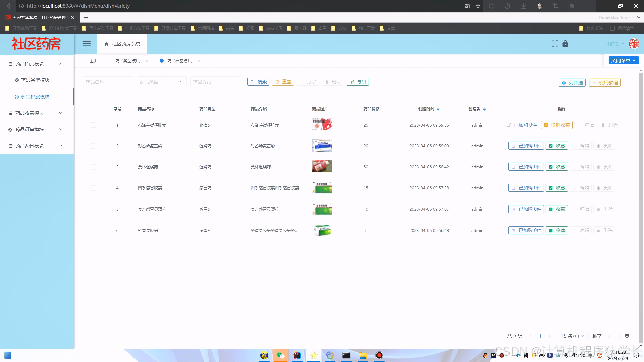This screenshot has height=362, width=644.
Task: Click the user avatar in top right
Action: coord(634,44)
